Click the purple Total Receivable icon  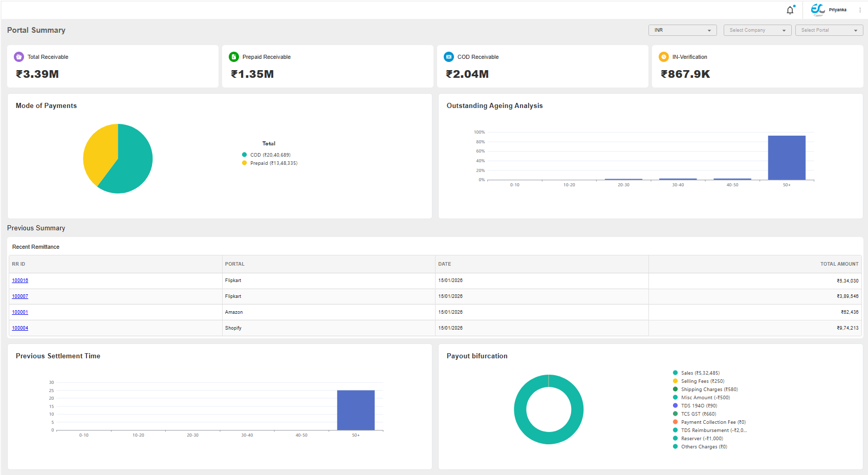pyautogui.click(x=19, y=57)
